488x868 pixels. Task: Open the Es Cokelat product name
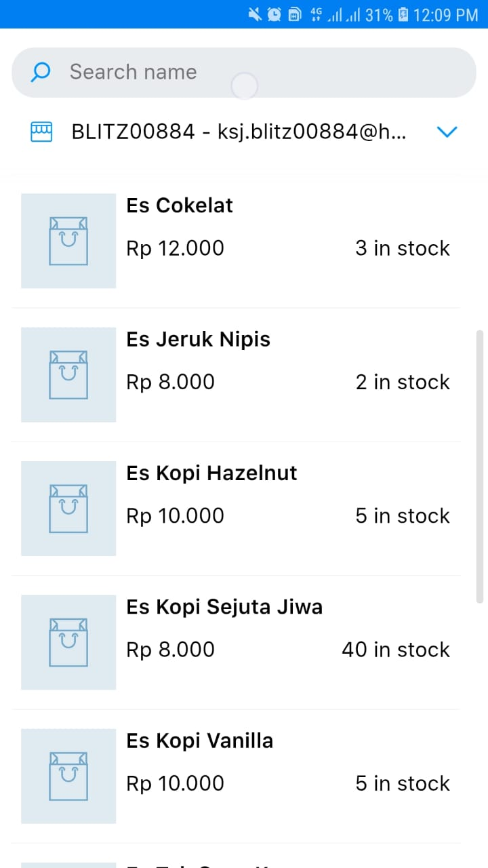tap(180, 205)
